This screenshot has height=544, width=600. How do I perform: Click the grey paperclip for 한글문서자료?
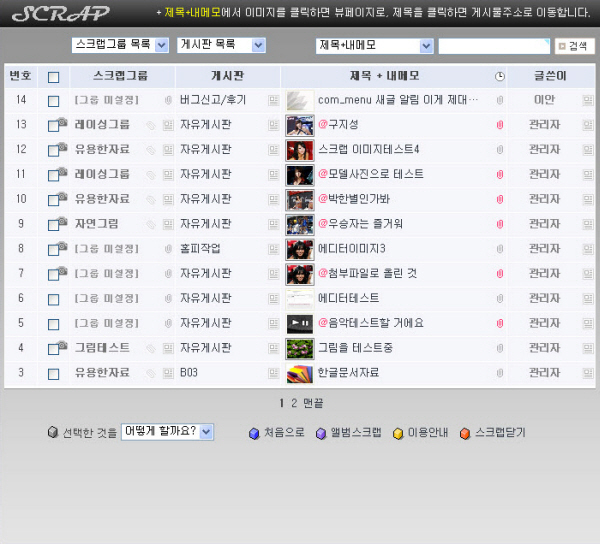(500, 373)
